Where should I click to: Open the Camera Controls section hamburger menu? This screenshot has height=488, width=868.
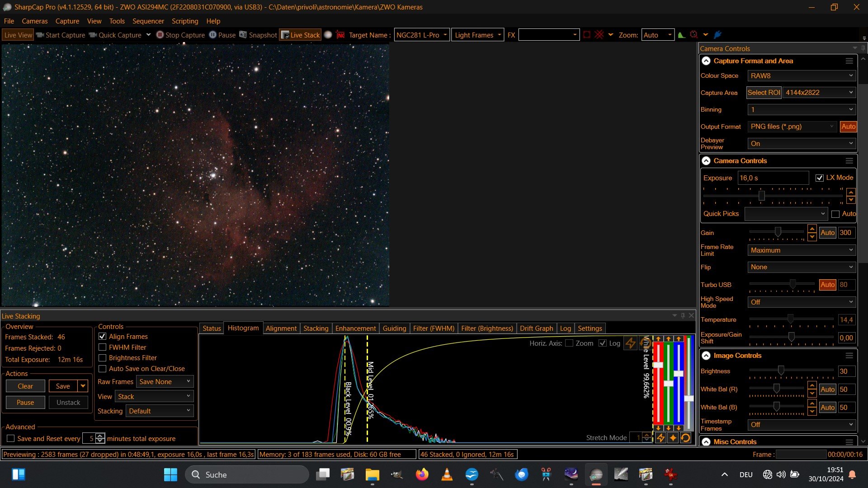click(x=849, y=161)
